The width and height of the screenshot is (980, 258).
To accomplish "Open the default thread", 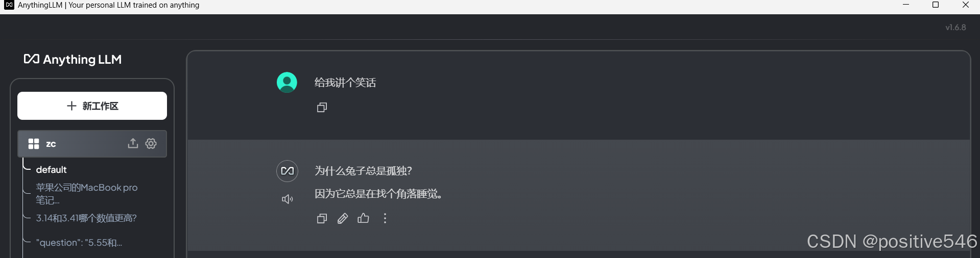I will (x=51, y=169).
